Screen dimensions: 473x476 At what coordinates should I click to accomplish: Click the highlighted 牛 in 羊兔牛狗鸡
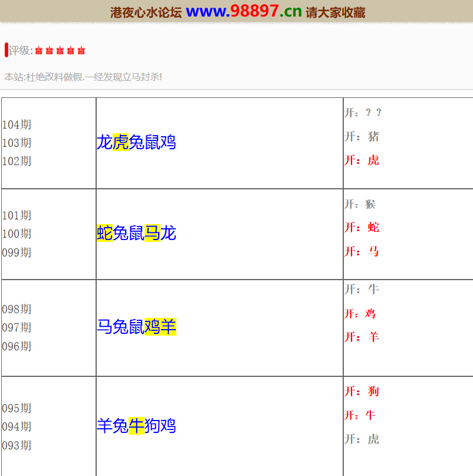(136, 425)
